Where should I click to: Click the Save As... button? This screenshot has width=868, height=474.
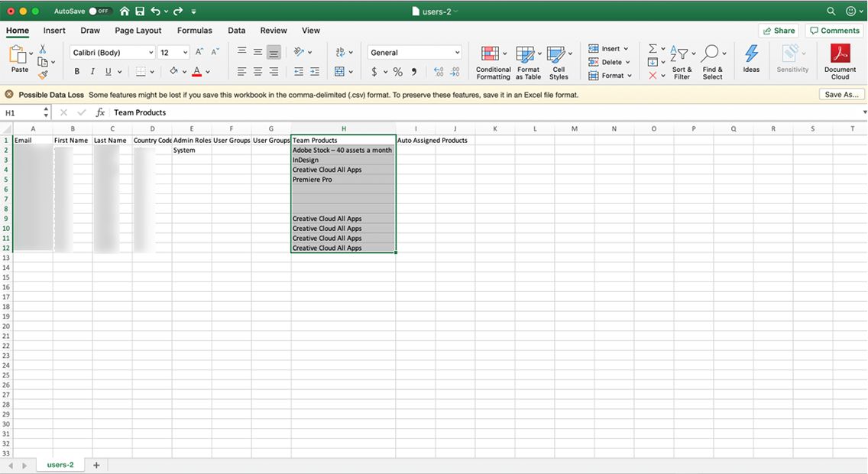coord(841,95)
